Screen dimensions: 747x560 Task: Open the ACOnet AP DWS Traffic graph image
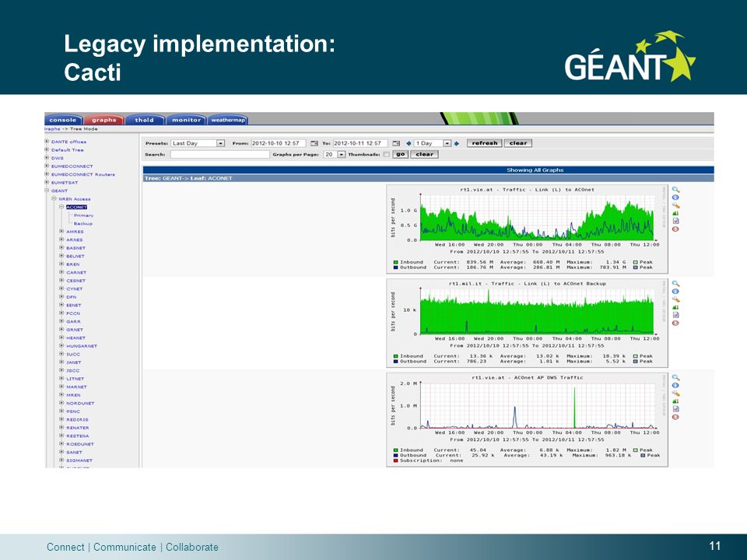pos(527,419)
